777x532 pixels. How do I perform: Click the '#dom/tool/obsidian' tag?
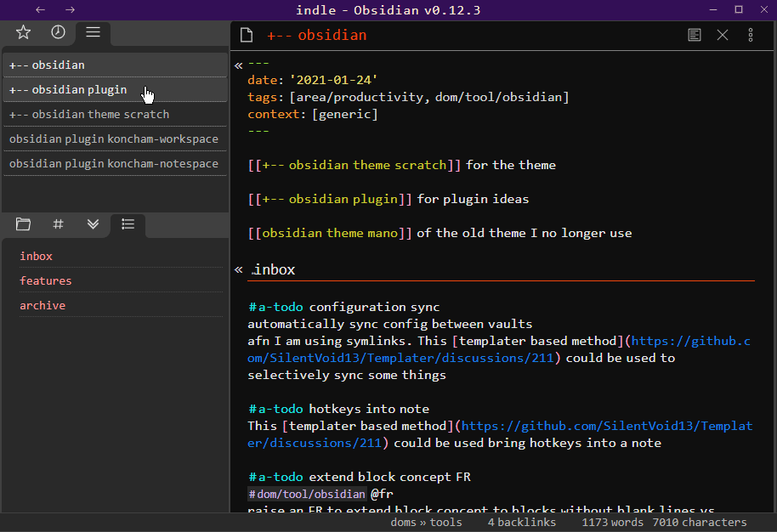(x=307, y=494)
